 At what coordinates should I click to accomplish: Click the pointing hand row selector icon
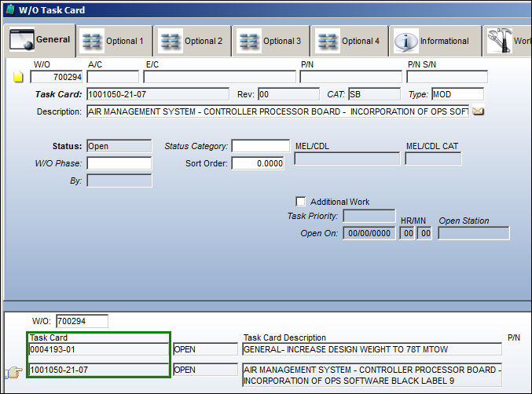pos(13,372)
